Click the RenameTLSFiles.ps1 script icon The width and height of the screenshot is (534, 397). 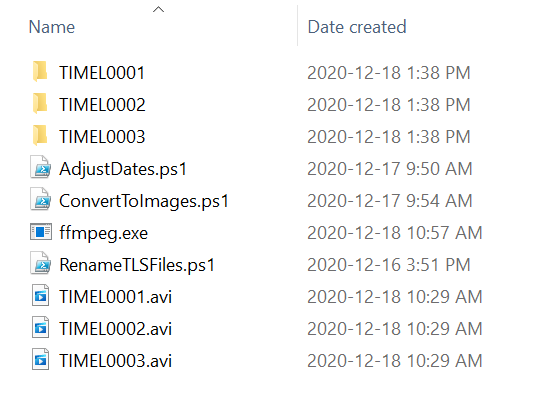[41, 263]
